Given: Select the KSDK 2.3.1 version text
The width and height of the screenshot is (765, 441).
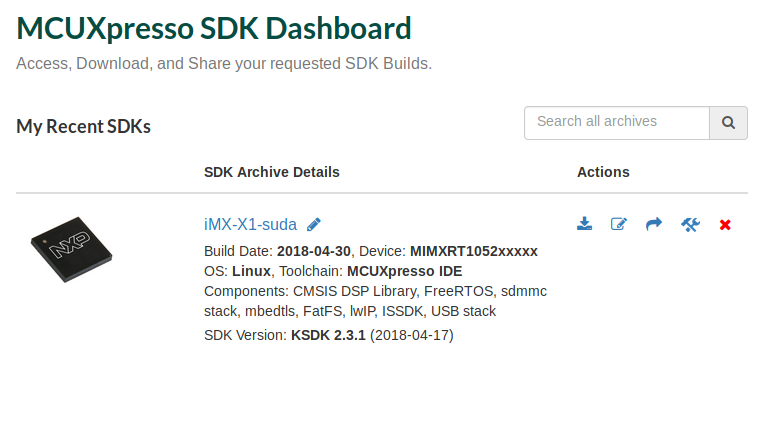Looking at the screenshot, I should [328, 336].
